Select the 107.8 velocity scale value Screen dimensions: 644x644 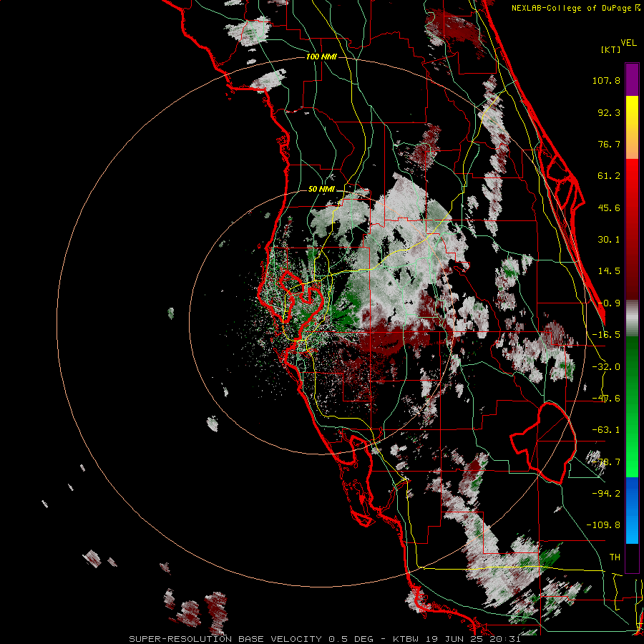tap(606, 80)
